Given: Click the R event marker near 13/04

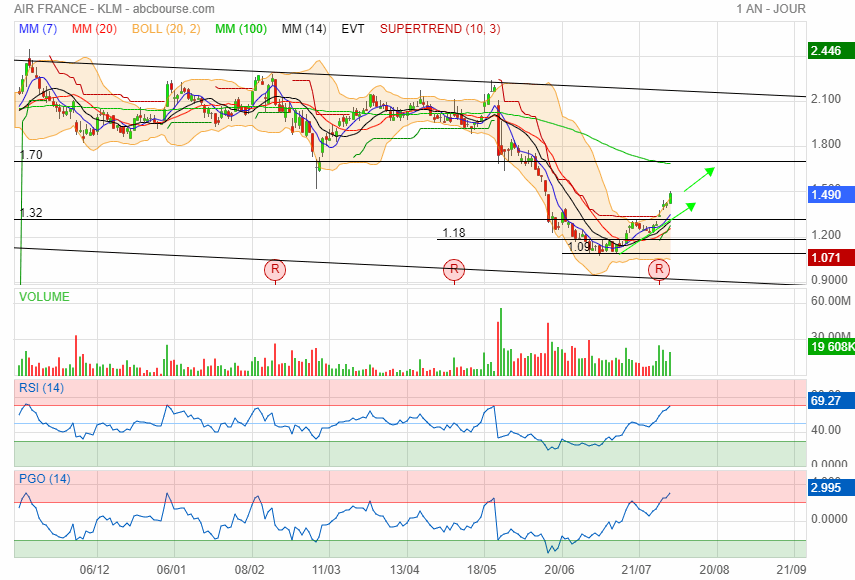Looking at the screenshot, I should (x=454, y=269).
